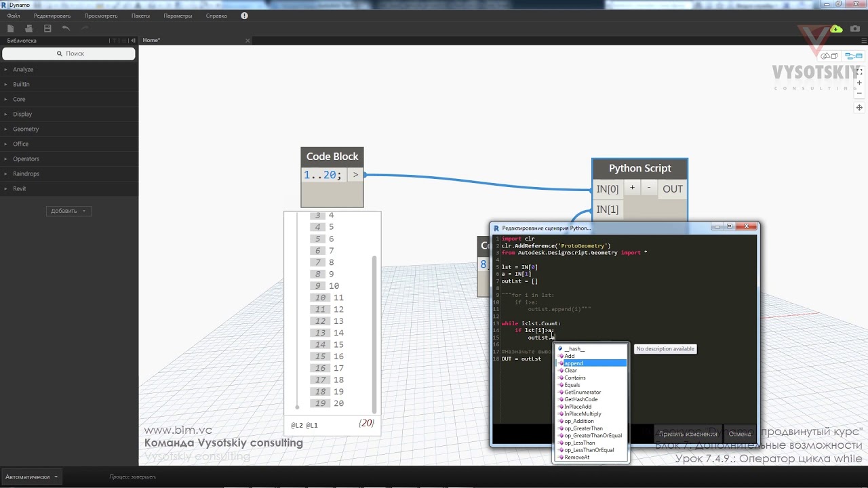Open the Файл menu

tap(14, 16)
